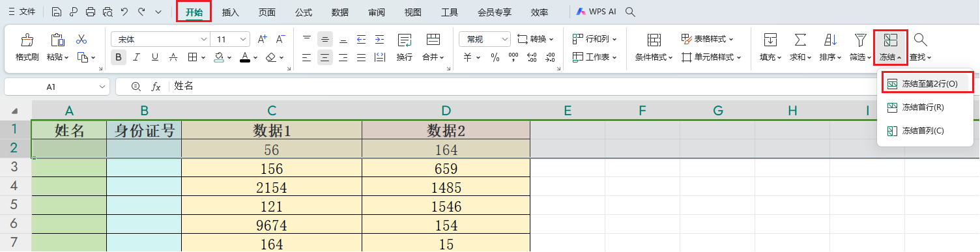
Task: Toggle Underline formatting
Action: (x=155, y=57)
